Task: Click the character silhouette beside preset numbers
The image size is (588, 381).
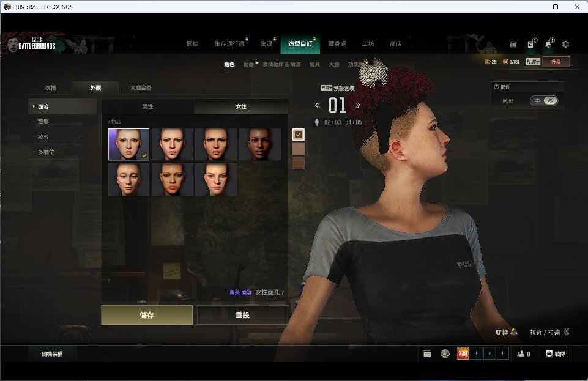Action: click(x=317, y=122)
